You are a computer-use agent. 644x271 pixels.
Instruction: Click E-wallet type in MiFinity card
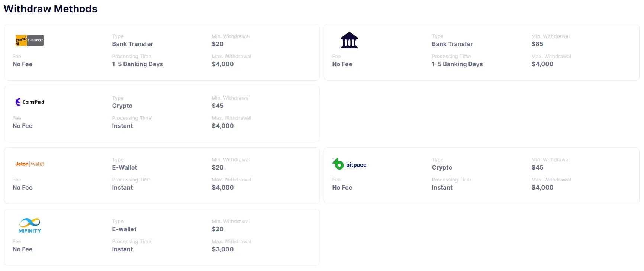(x=124, y=229)
